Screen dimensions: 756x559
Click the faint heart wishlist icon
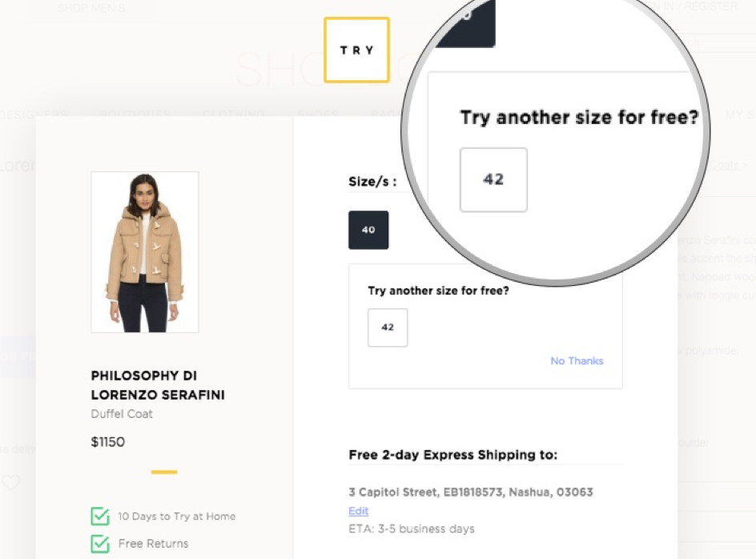click(x=10, y=482)
